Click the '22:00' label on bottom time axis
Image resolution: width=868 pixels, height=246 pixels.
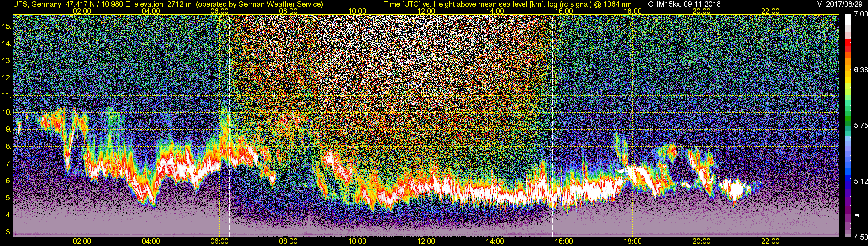click(x=770, y=241)
